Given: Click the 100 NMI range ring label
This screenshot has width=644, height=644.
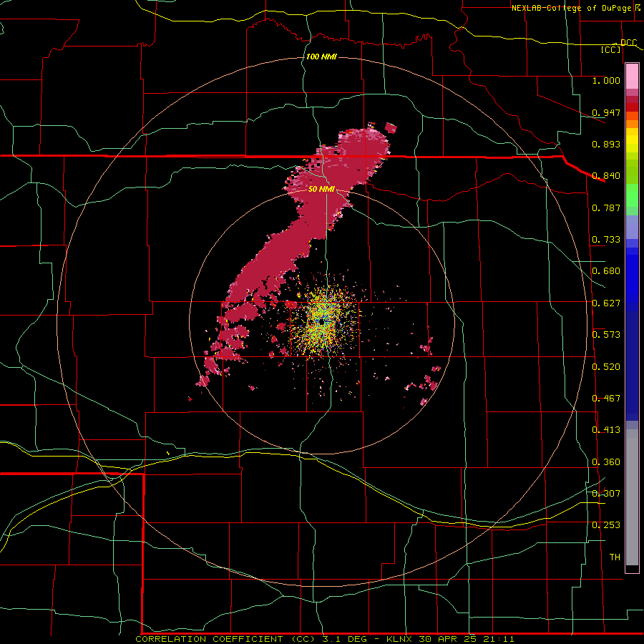Looking at the screenshot, I should [321, 57].
